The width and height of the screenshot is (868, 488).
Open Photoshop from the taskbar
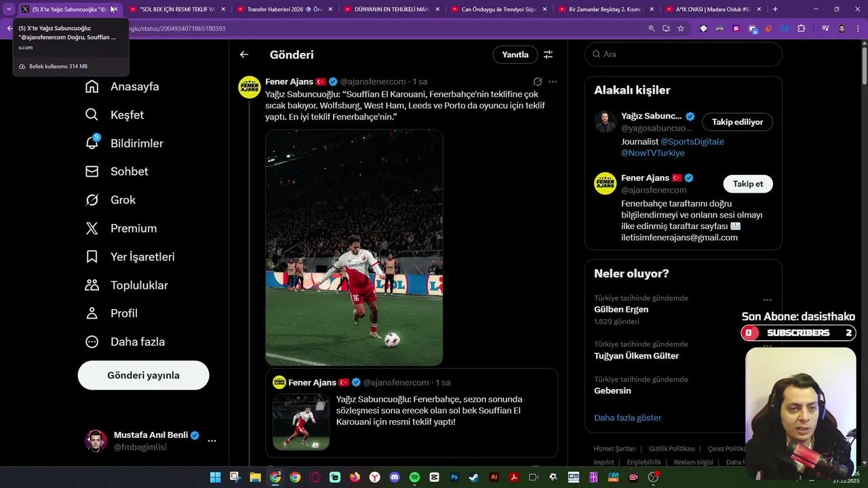[454, 477]
